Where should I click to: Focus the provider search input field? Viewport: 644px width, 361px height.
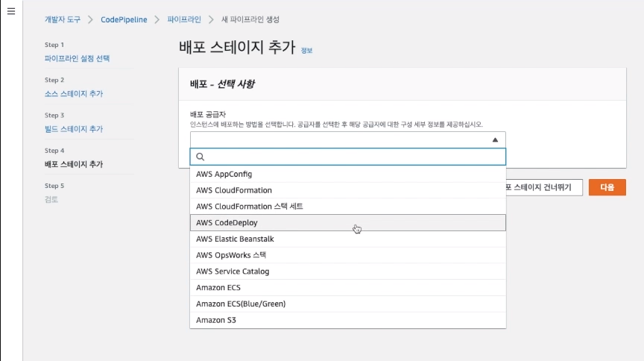[348, 157]
